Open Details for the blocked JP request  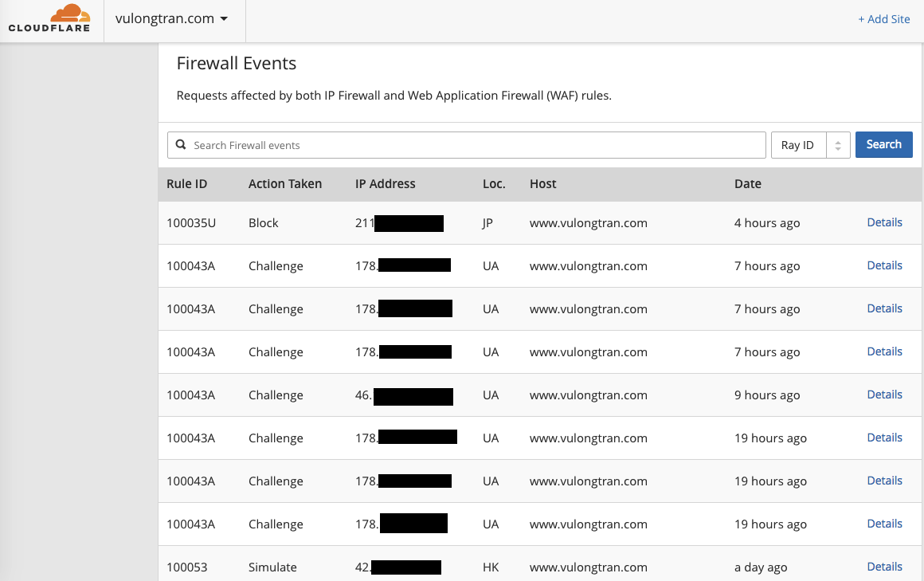pyautogui.click(x=884, y=222)
